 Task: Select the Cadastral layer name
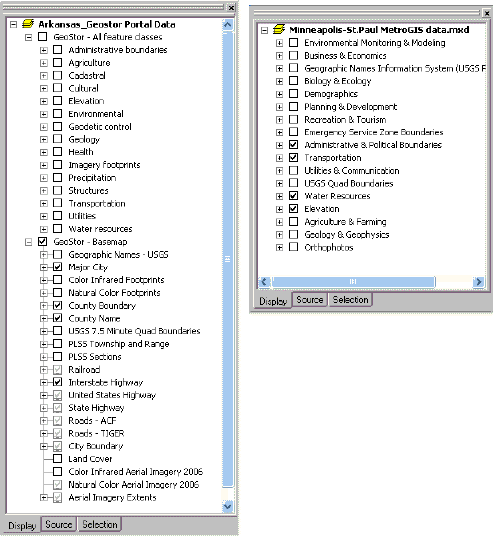pyautogui.click(x=87, y=75)
